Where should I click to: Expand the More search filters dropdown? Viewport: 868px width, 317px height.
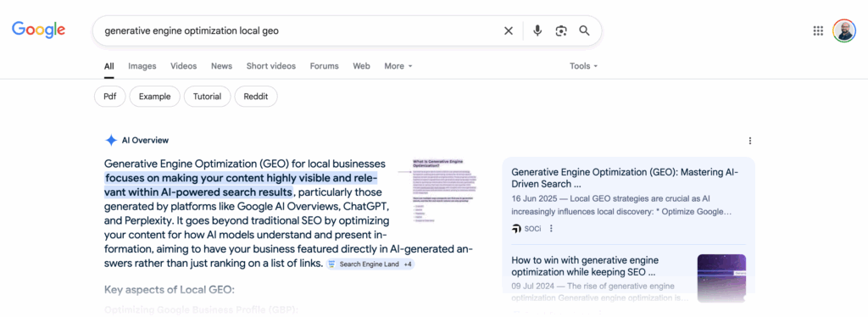coord(398,66)
